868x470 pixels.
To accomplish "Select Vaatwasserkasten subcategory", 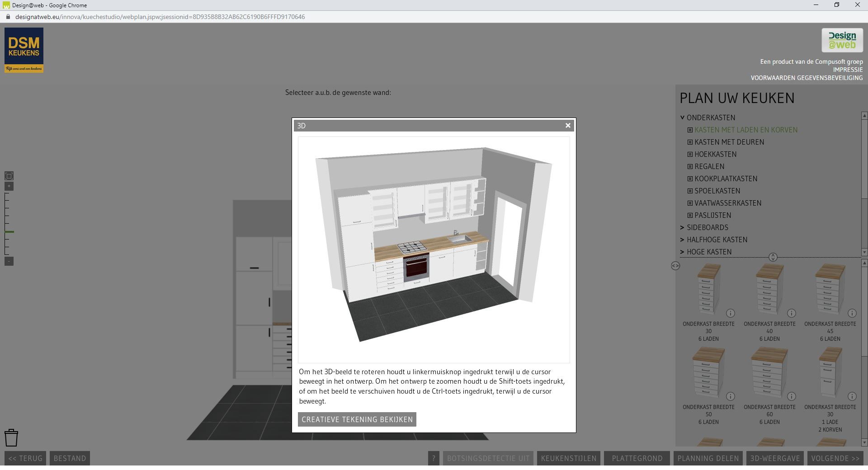I will click(x=728, y=203).
